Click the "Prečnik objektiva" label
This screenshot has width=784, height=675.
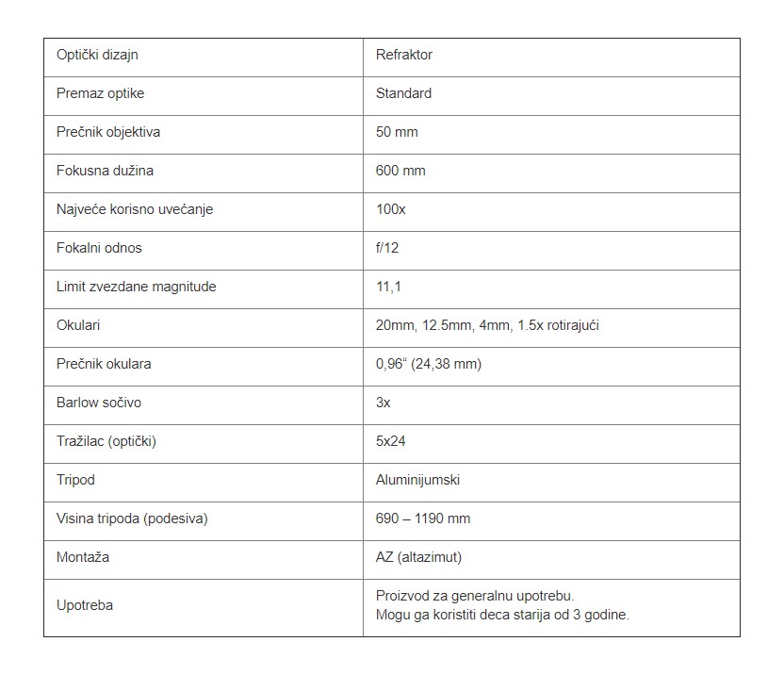tap(108, 132)
